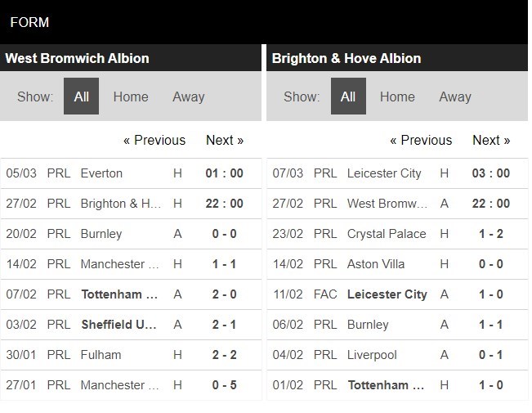
Task: Go to Previous Brighton results
Action: pyautogui.click(x=421, y=140)
